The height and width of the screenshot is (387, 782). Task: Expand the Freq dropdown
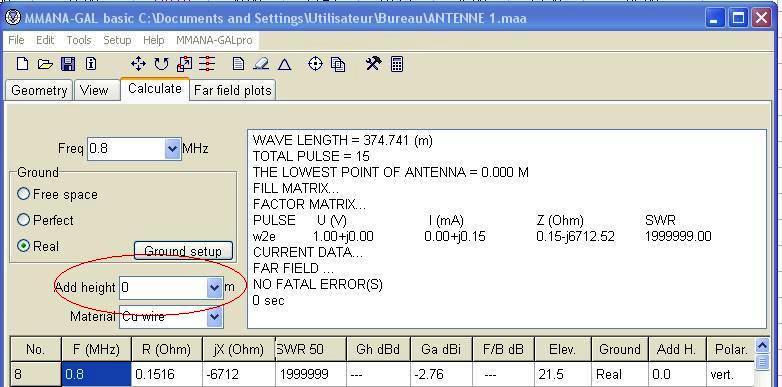172,149
